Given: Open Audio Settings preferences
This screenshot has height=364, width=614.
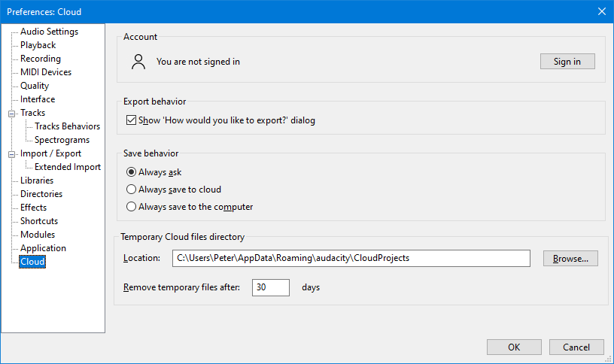Looking at the screenshot, I should click(49, 32).
